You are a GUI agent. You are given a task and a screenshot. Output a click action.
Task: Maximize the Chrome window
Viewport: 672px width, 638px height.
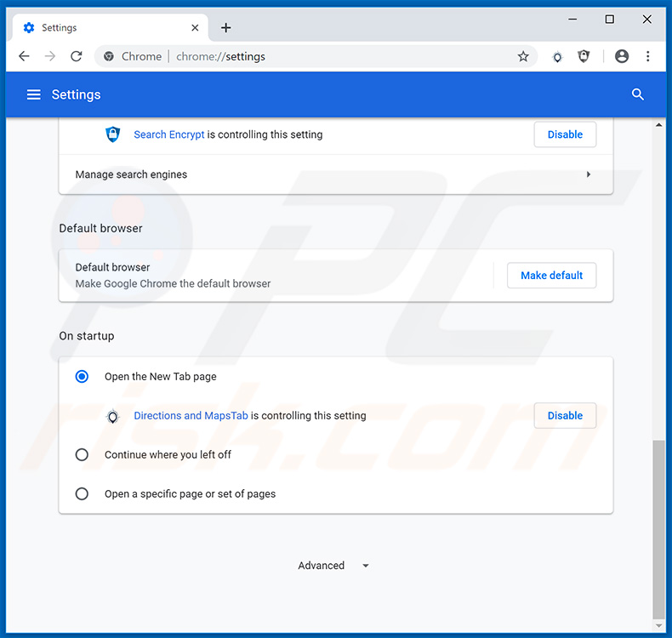pyautogui.click(x=609, y=20)
